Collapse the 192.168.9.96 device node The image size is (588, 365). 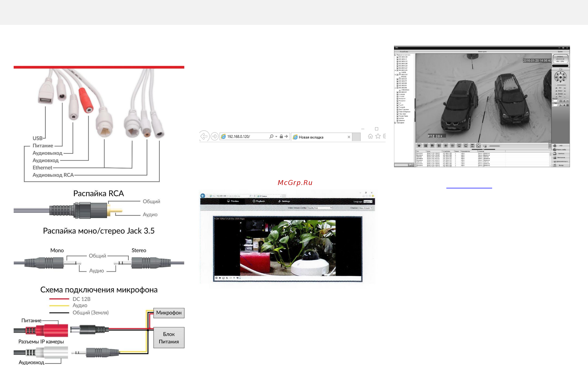pyautogui.click(x=395, y=88)
